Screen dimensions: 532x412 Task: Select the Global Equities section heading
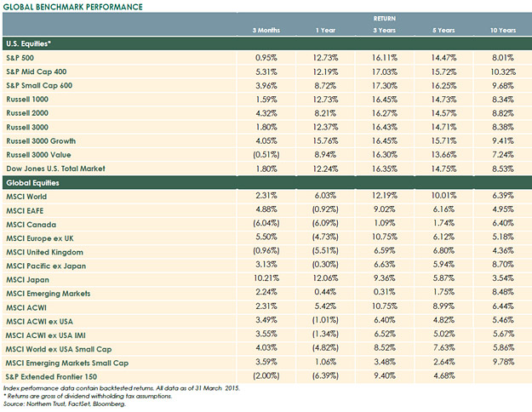(32, 183)
